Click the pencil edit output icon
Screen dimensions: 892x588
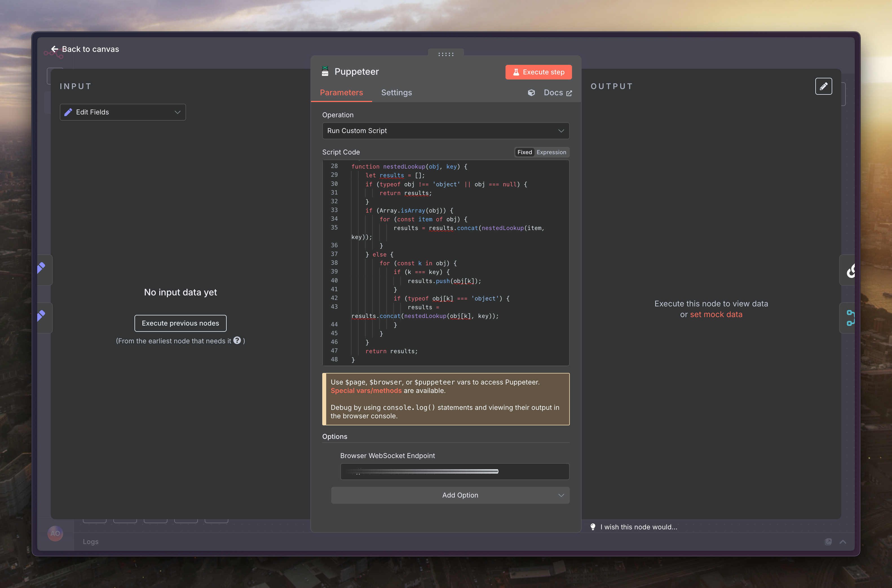[x=823, y=86]
